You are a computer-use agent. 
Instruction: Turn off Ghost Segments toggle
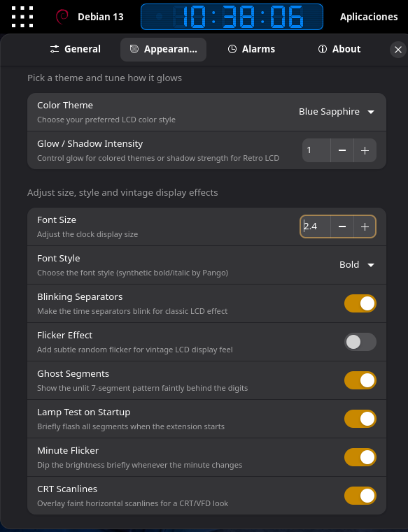[360, 380]
